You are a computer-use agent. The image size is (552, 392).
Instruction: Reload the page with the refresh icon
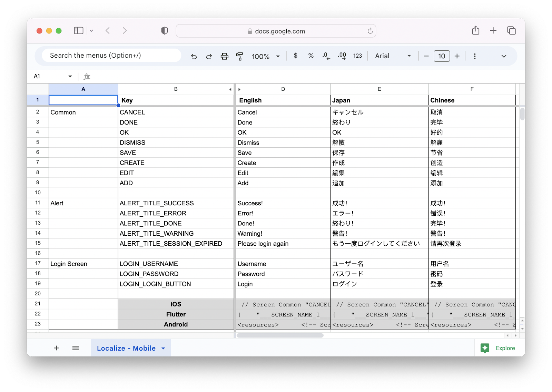tap(370, 31)
